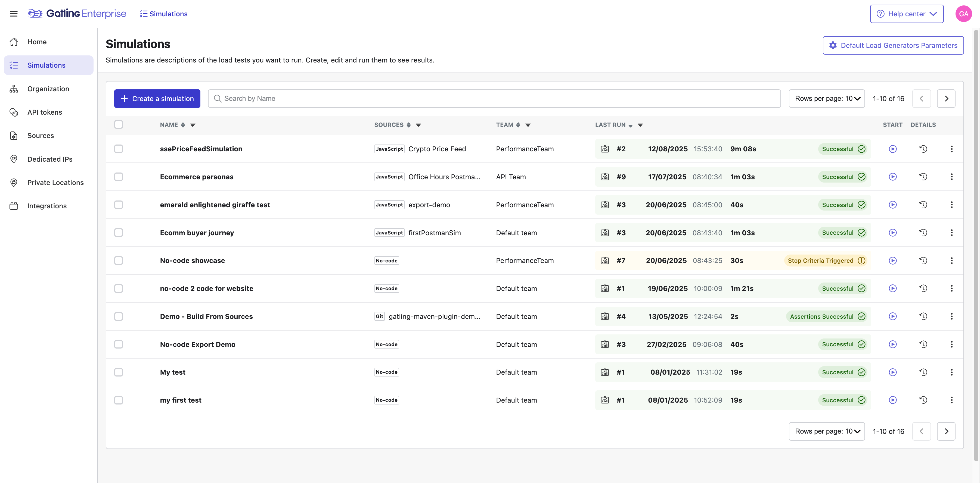Click the Simulations breadcrumb link
This screenshot has height=483, width=980.
click(x=164, y=14)
